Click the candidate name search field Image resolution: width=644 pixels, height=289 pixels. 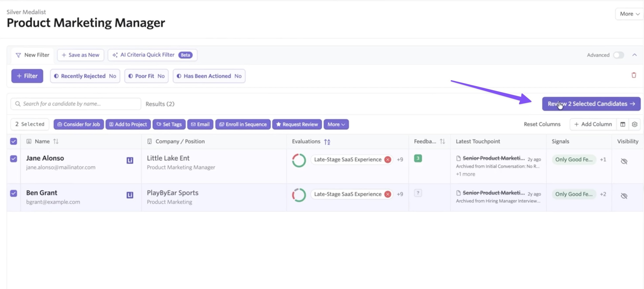pos(76,104)
